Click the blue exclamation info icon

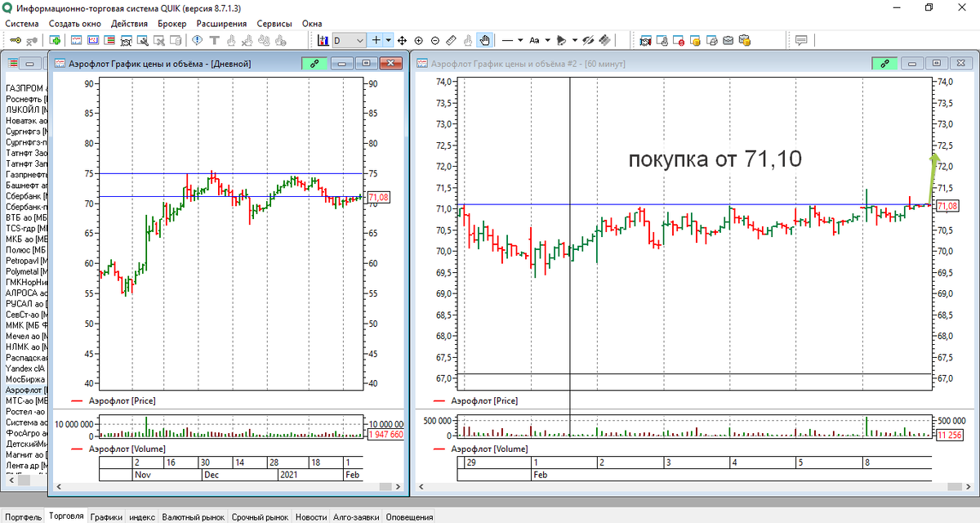click(x=197, y=40)
